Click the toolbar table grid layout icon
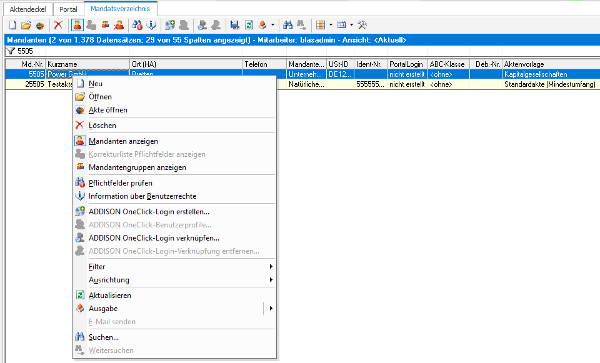Screen dimensions: 600x363 (320, 25)
